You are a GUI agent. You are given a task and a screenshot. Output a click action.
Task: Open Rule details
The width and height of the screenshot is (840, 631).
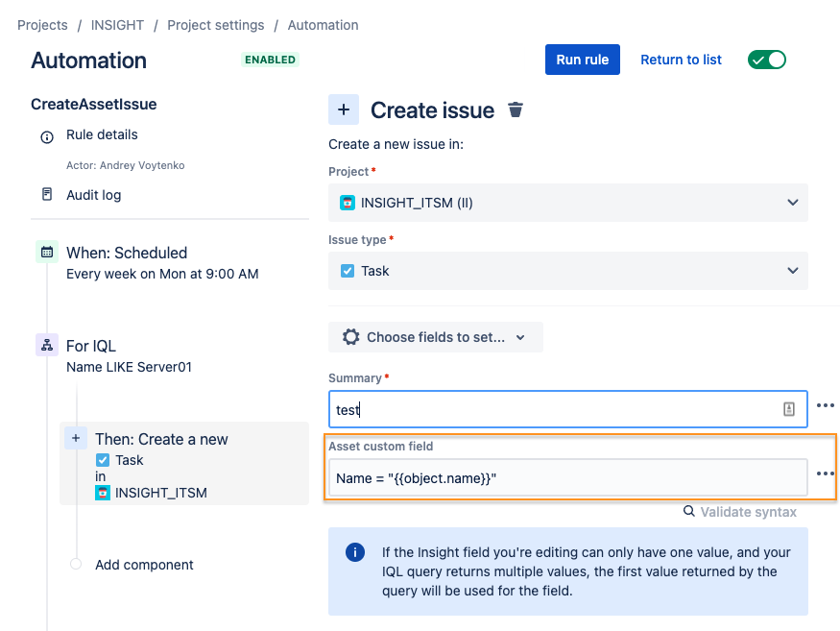tap(102, 134)
